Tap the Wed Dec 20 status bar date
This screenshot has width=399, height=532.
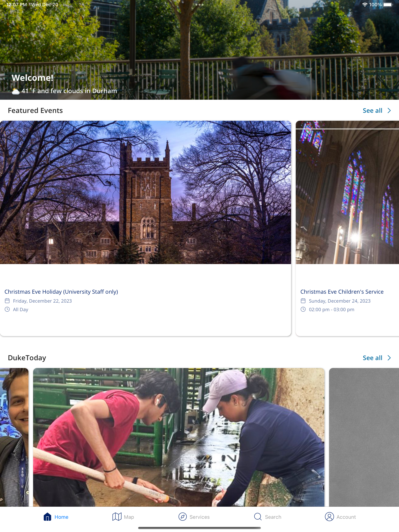[x=45, y=4]
